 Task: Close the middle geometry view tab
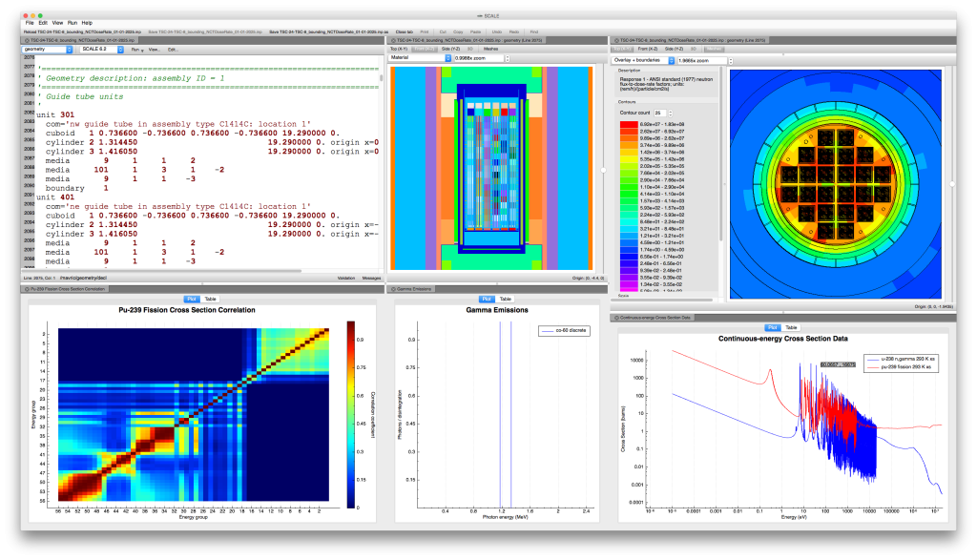393,40
